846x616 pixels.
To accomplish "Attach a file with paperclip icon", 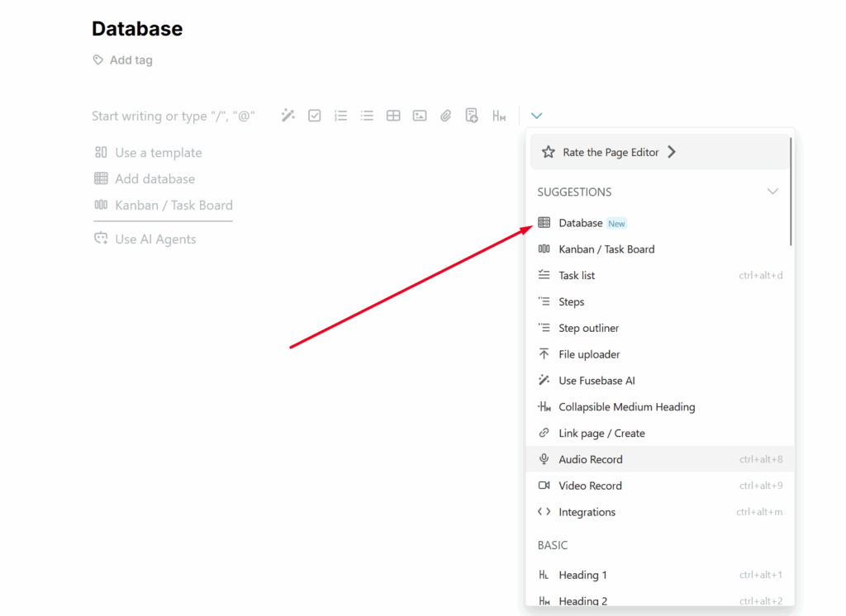I will pos(446,116).
